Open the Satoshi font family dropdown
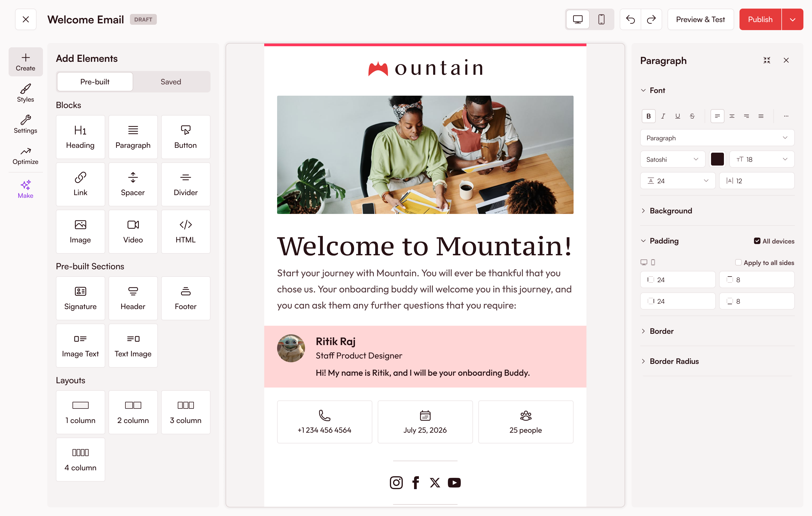The height and width of the screenshot is (516, 812). coord(672,159)
